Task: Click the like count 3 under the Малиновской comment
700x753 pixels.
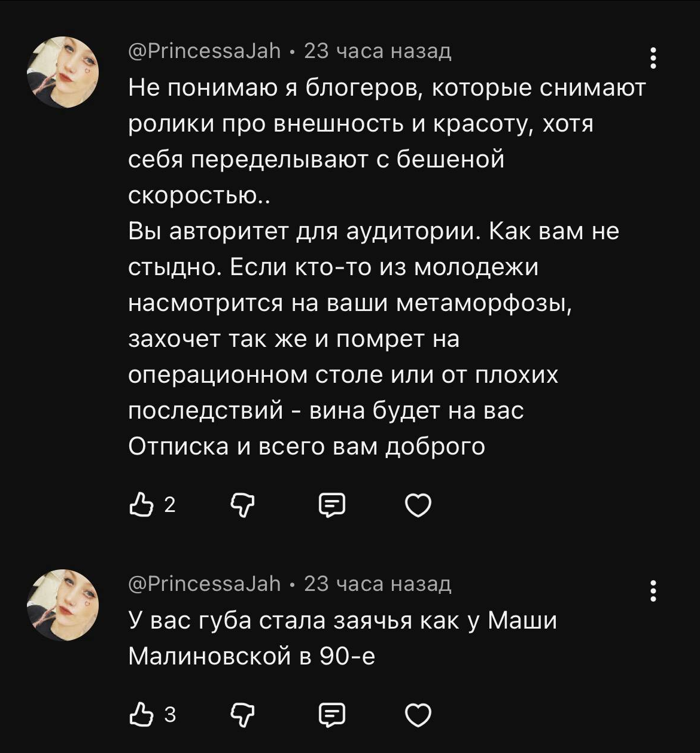Action: pos(169,715)
